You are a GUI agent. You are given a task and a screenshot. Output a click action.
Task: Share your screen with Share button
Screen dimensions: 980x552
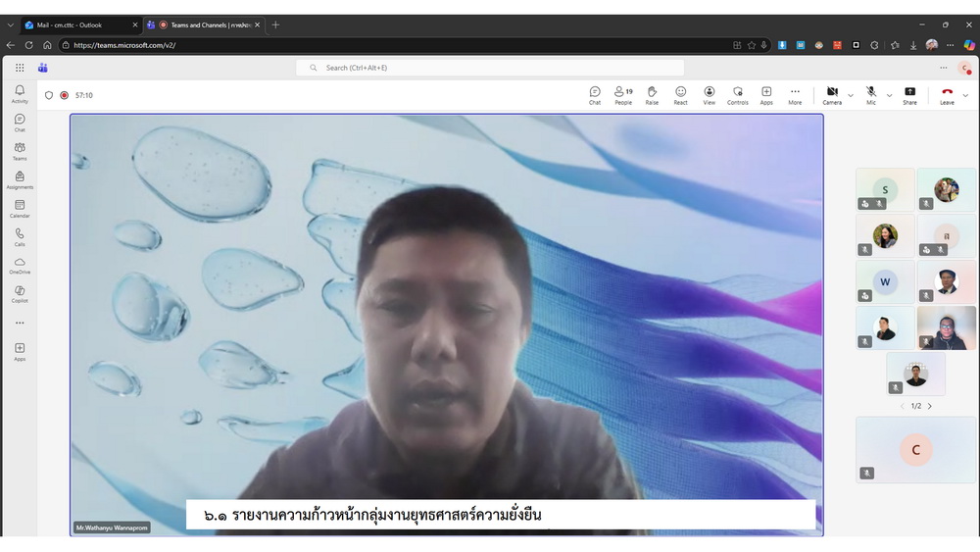pyautogui.click(x=909, y=95)
